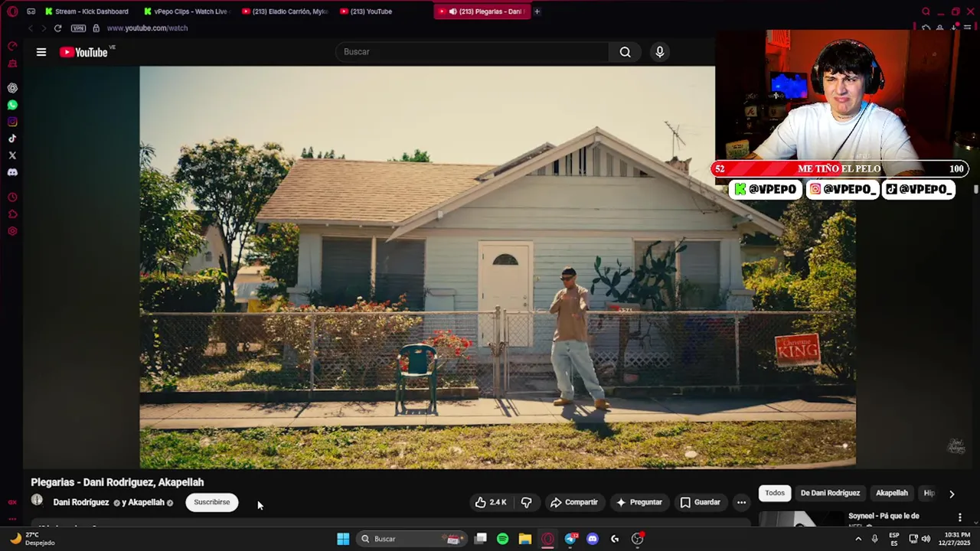Go to YouTube home via logo

pos(83,52)
